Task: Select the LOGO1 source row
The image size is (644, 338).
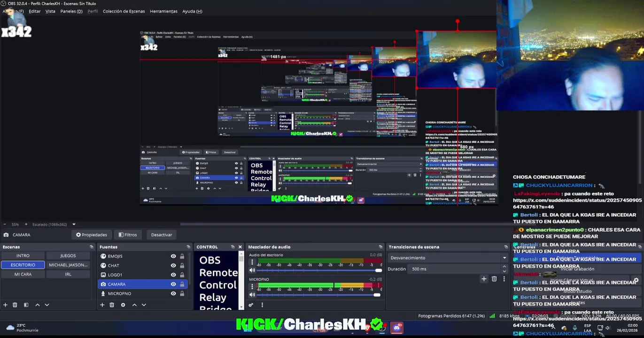Action: point(143,275)
